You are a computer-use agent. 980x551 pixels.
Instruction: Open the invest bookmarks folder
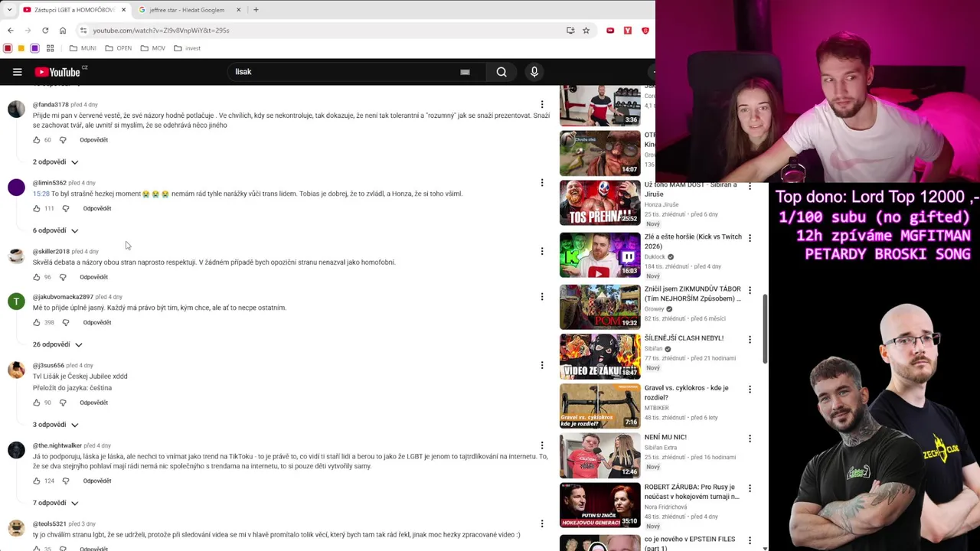[187, 48]
